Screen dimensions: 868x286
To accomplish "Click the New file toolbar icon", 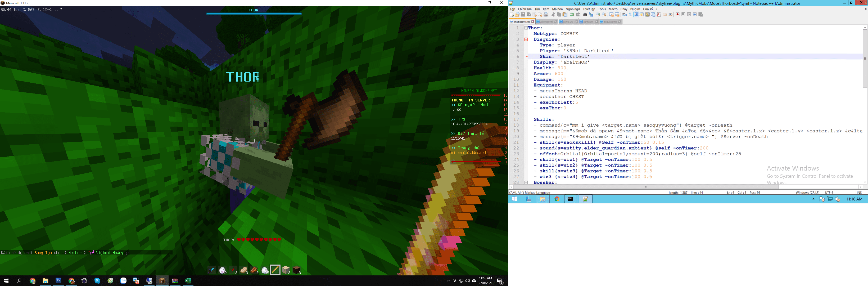I will point(512,15).
